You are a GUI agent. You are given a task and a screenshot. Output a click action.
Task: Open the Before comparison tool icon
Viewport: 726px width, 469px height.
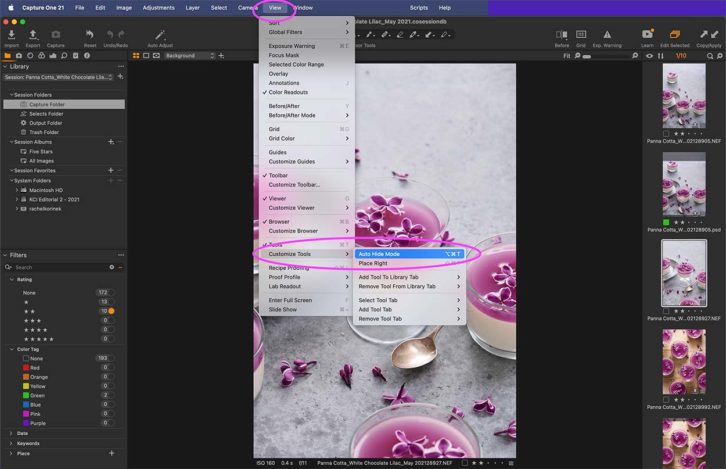point(562,35)
